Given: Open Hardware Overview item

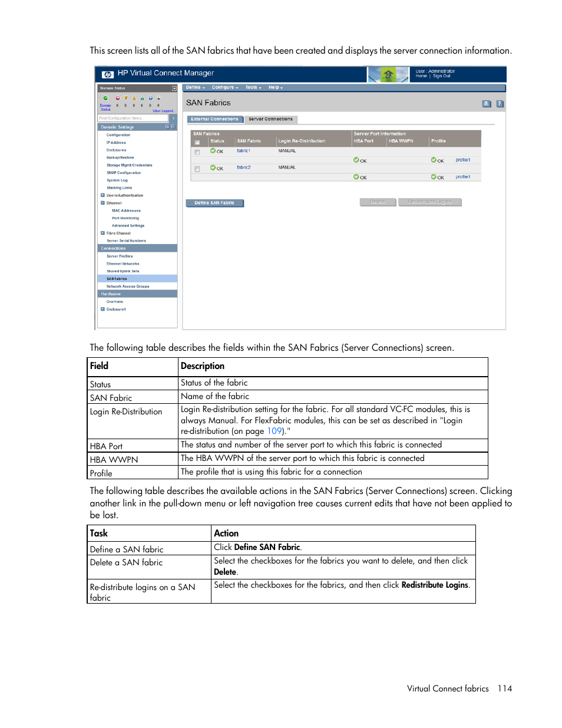Looking at the screenshot, I should 115,302.
